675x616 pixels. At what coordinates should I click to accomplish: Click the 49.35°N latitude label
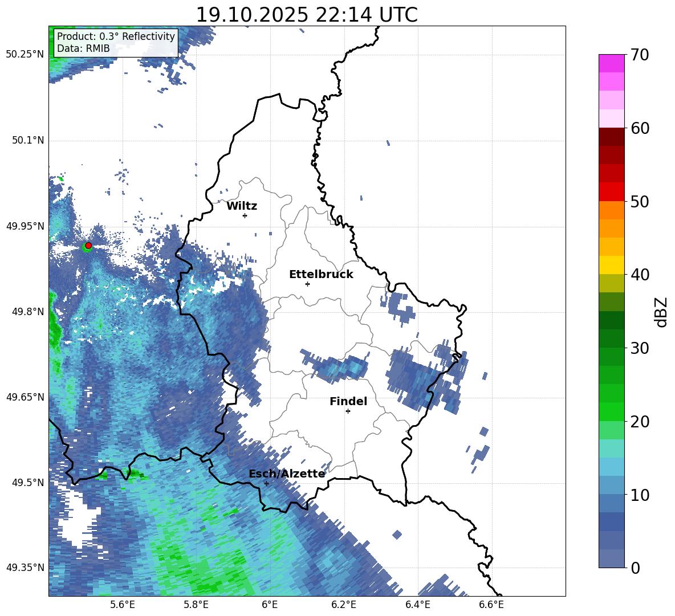pyautogui.click(x=25, y=568)
